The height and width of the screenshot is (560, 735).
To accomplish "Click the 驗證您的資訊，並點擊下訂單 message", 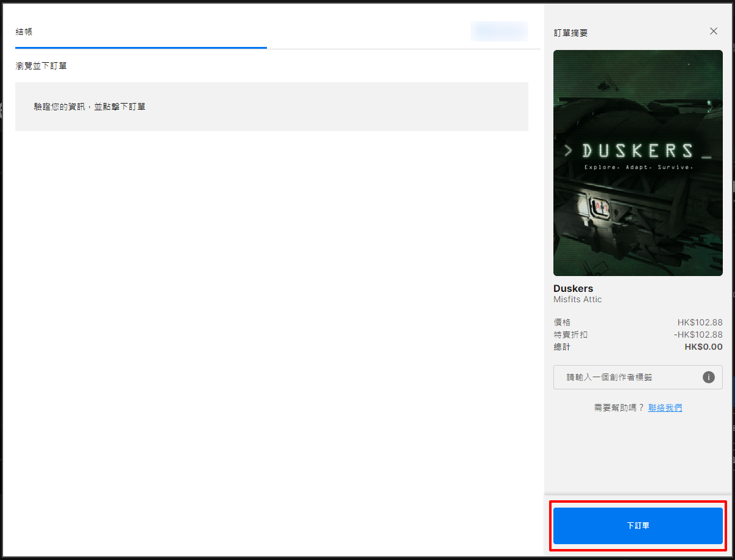I will coord(90,107).
